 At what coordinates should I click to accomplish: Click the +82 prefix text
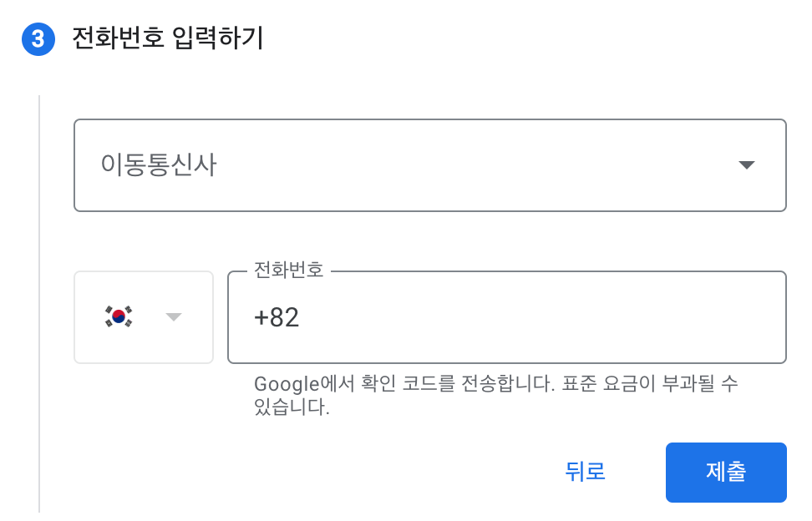coord(277,317)
